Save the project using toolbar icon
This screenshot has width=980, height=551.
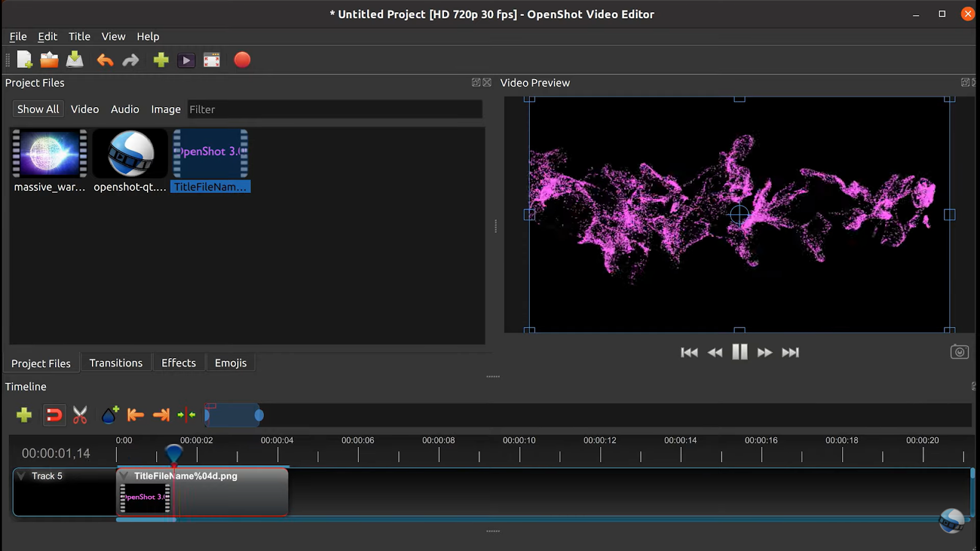coord(75,60)
